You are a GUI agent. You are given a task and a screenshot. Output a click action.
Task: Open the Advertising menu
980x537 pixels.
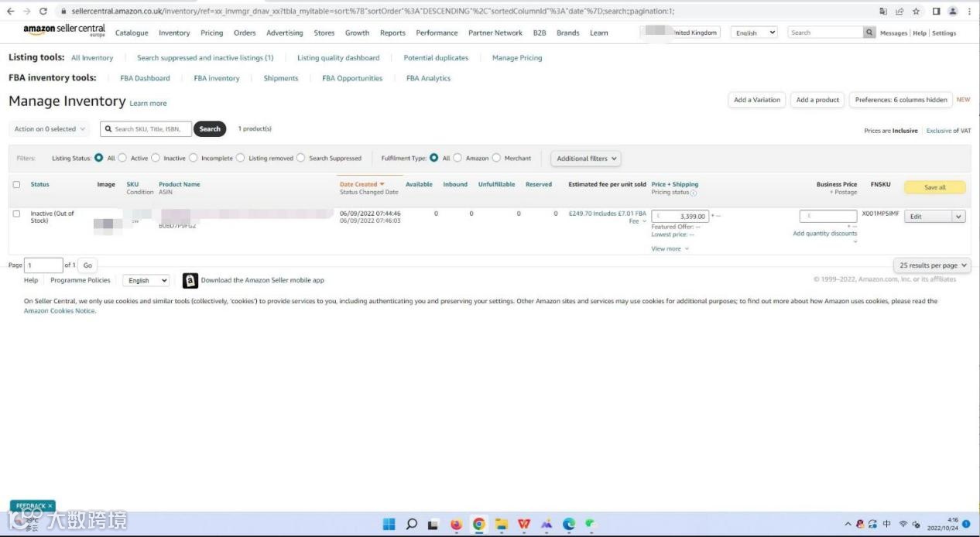click(x=285, y=33)
